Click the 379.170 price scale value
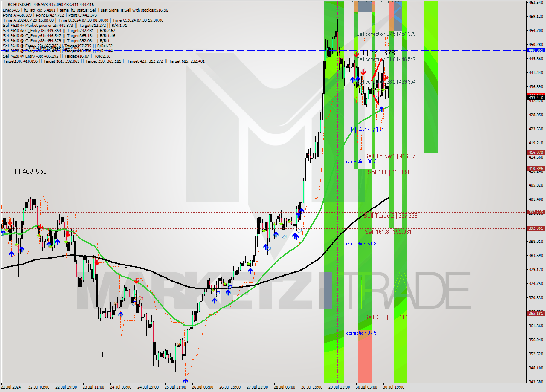Screen dimensions: 546x392 536,269
